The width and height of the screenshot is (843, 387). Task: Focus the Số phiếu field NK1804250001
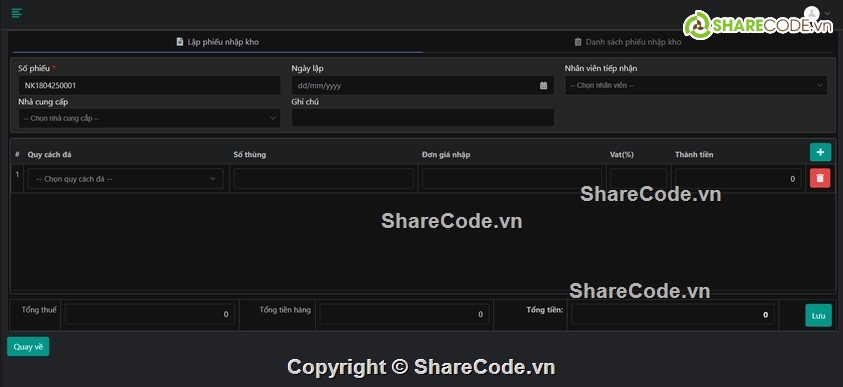(x=149, y=85)
